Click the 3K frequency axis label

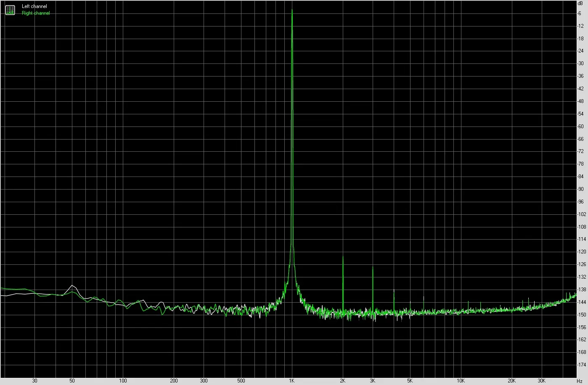coord(373,381)
